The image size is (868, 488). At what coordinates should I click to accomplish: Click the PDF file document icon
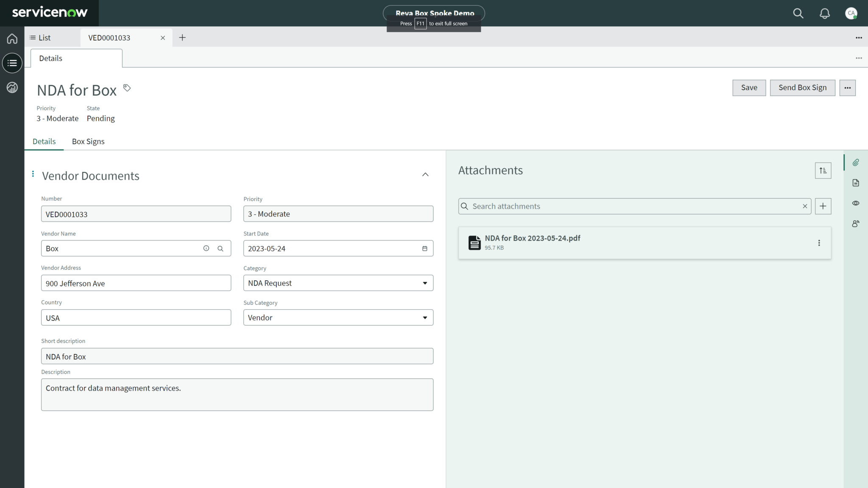pyautogui.click(x=474, y=243)
